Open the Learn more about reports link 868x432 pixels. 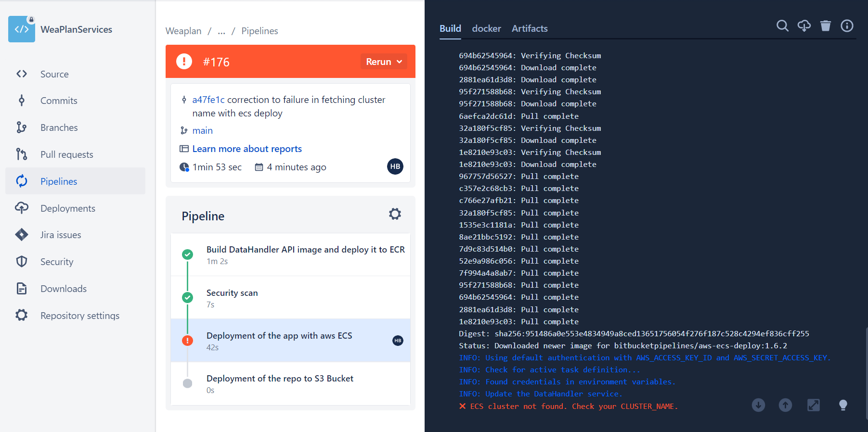pos(247,149)
